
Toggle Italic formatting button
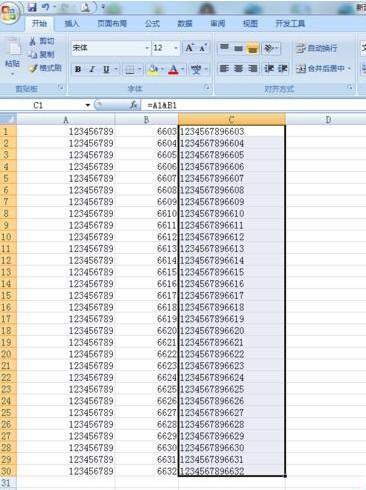pos(92,69)
